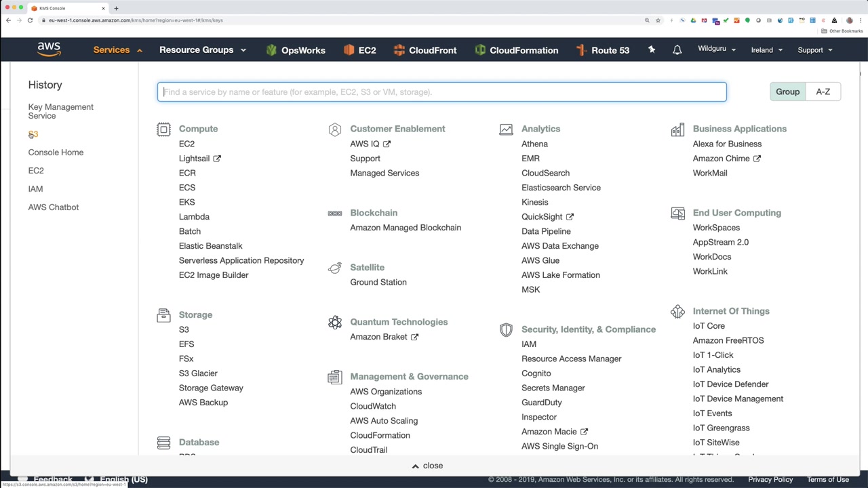This screenshot has width=868, height=488.
Task: Click the pin shortcuts icon
Action: click(652, 50)
